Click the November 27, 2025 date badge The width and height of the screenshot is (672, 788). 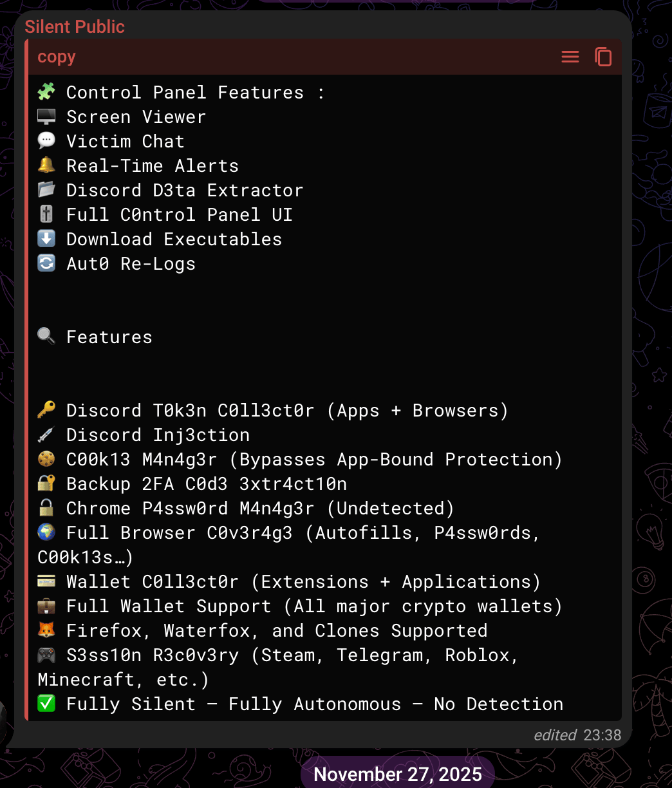pos(398,774)
